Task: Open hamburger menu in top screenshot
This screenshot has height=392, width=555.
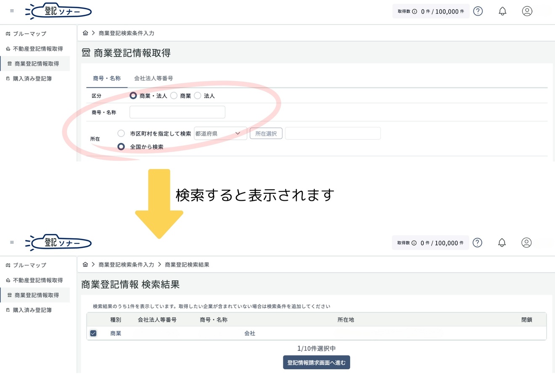Action: click(12, 11)
